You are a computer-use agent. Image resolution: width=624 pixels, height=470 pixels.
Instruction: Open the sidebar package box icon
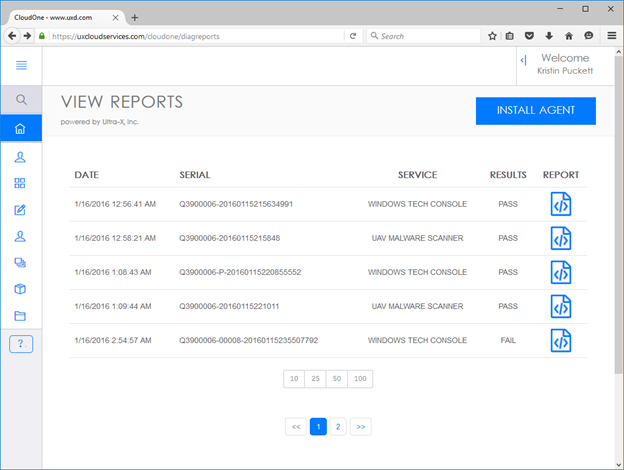click(x=21, y=289)
